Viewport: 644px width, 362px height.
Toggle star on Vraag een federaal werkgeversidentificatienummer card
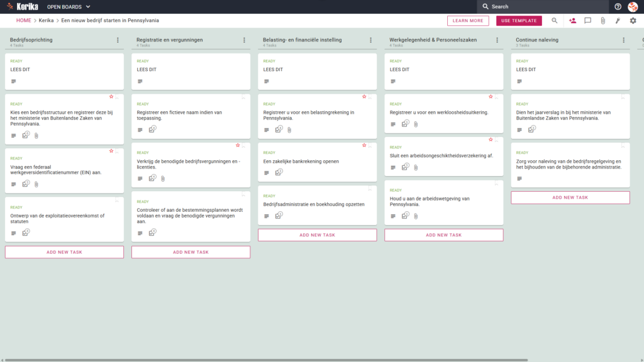pos(111,151)
